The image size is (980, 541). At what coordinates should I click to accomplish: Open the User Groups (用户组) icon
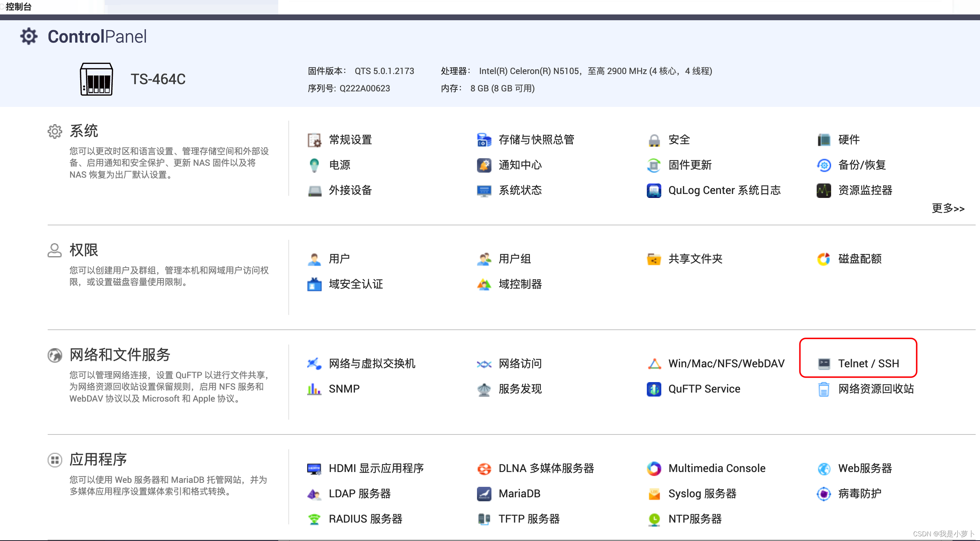click(484, 259)
